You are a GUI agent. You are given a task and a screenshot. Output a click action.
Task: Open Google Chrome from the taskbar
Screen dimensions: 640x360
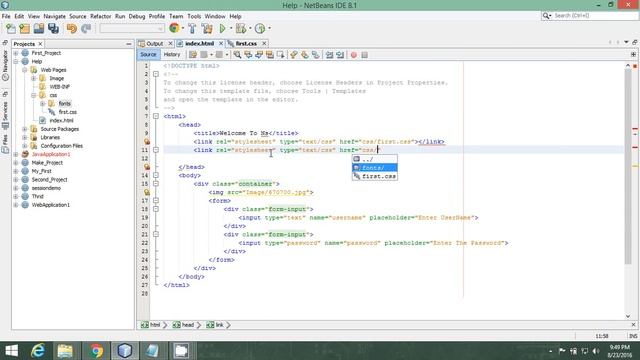96,351
